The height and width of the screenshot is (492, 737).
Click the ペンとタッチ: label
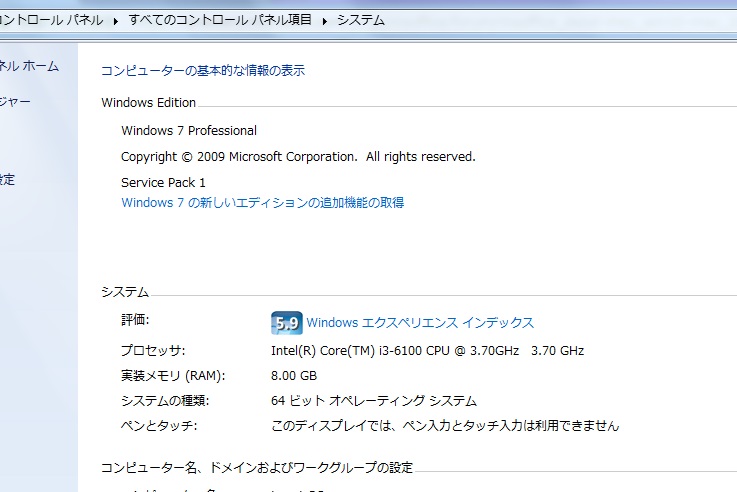[159, 426]
